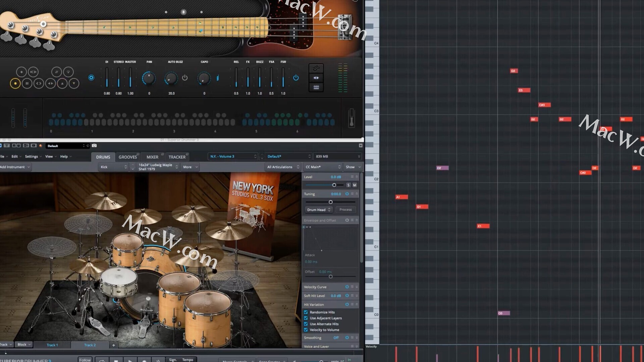
Task: Click the blue concentric circle icon beside DI
Action: click(x=91, y=78)
